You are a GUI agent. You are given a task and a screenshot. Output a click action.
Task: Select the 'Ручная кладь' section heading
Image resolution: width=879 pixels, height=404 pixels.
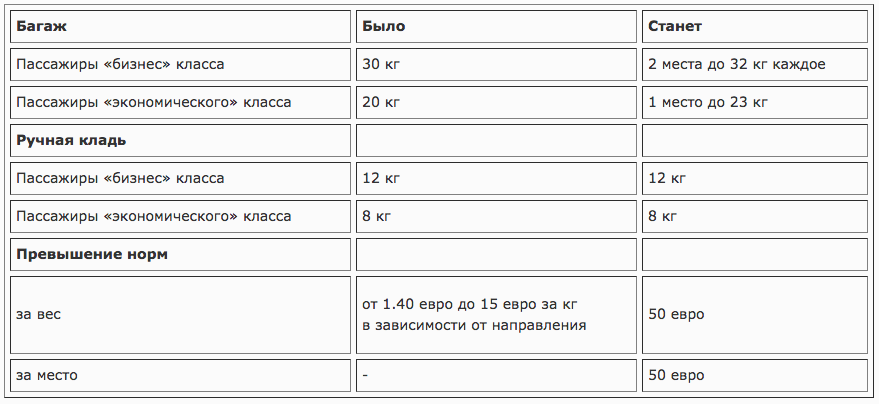coord(181,141)
